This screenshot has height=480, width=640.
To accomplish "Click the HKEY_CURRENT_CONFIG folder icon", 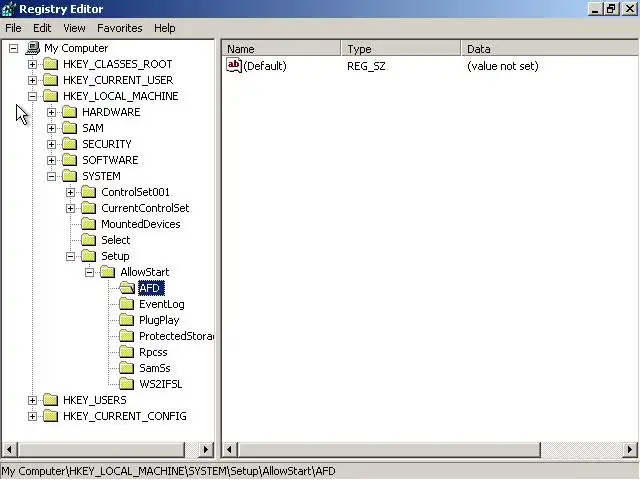I will [x=50, y=416].
